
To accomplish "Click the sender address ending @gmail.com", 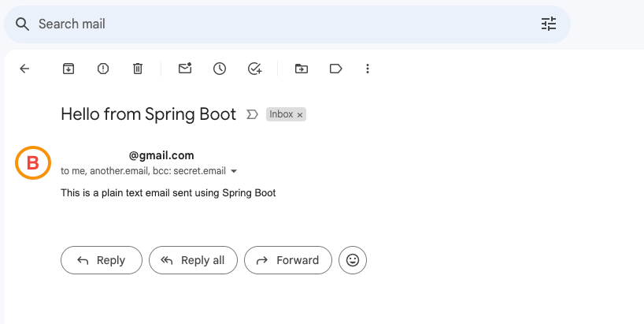I will [x=161, y=155].
